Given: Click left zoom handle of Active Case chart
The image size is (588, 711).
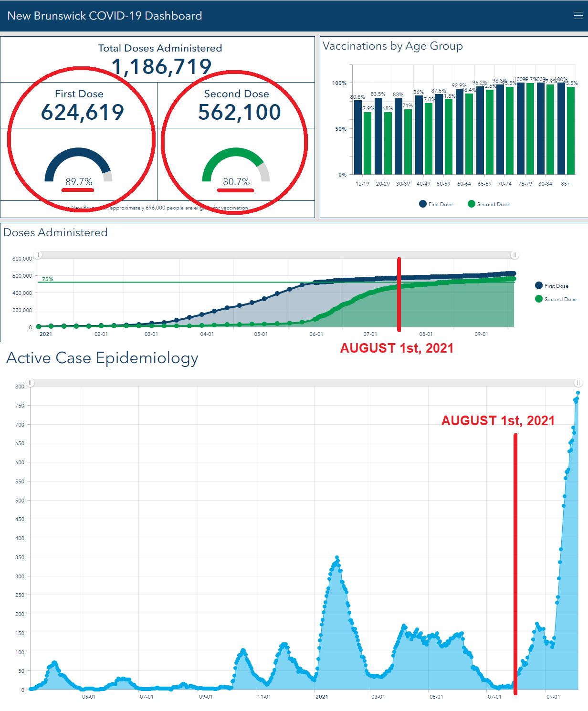Looking at the screenshot, I should tap(30, 383).
